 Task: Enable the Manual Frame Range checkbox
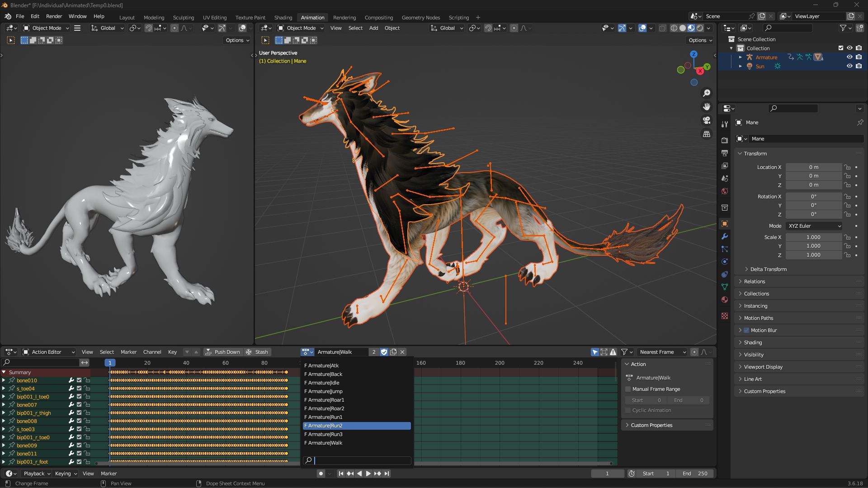pyautogui.click(x=628, y=389)
